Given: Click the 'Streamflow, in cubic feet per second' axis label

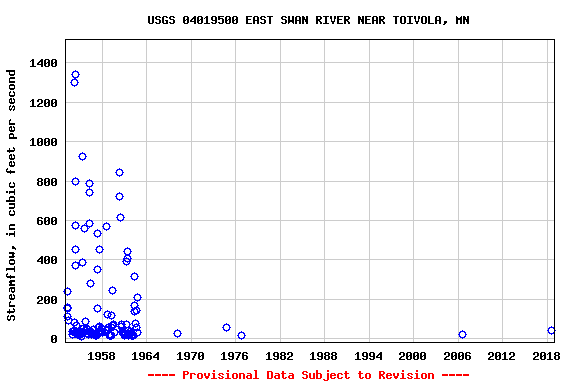Looking at the screenshot, I should (11, 195).
